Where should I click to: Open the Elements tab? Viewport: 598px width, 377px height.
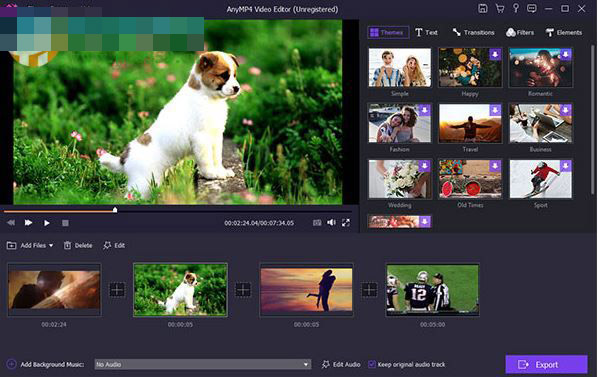coord(564,32)
